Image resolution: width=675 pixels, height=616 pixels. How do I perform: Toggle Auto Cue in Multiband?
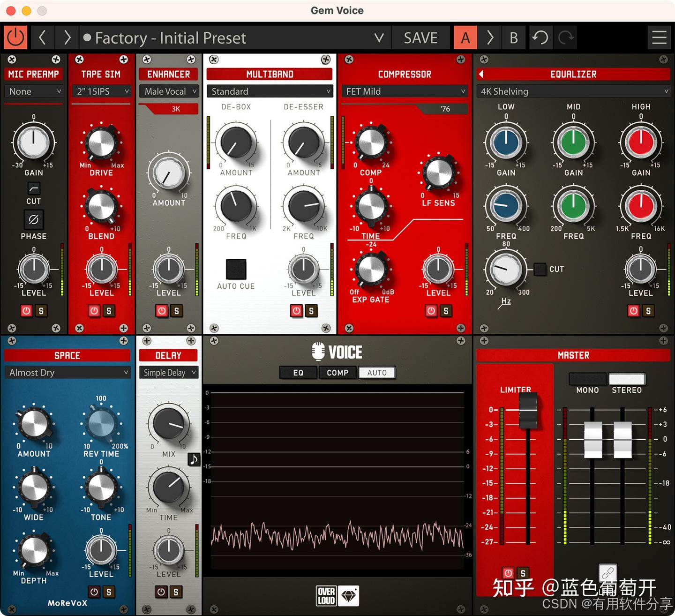[236, 269]
